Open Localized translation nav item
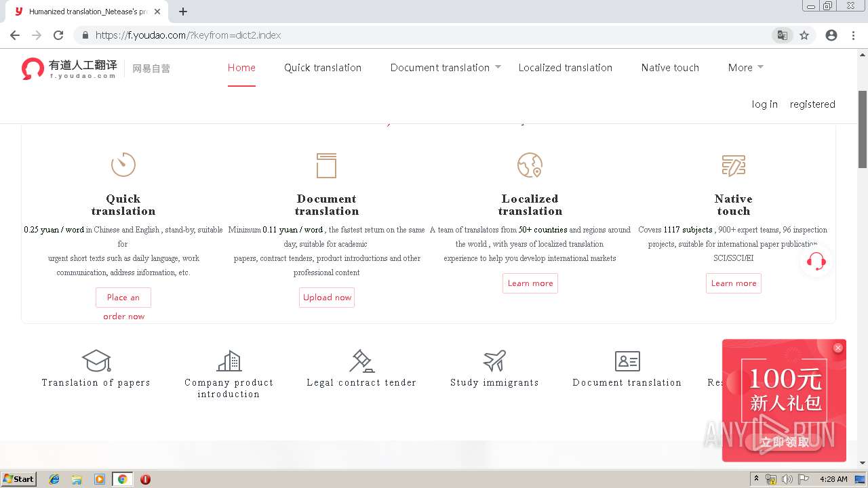Viewport: 868px width, 488px height. (x=566, y=68)
